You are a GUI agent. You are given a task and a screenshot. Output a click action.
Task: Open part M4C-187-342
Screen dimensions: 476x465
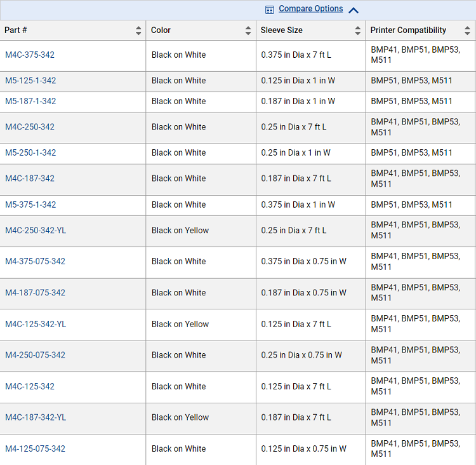[x=30, y=179]
